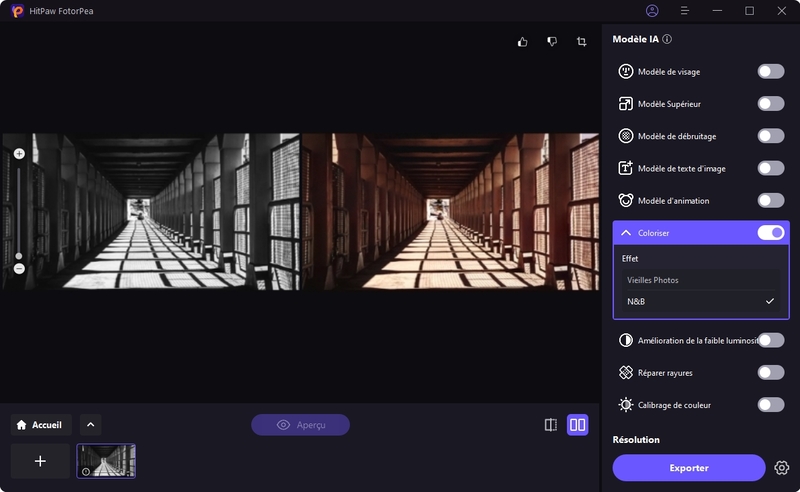
Task: Enable the Modèle de visage toggle
Action: point(770,71)
